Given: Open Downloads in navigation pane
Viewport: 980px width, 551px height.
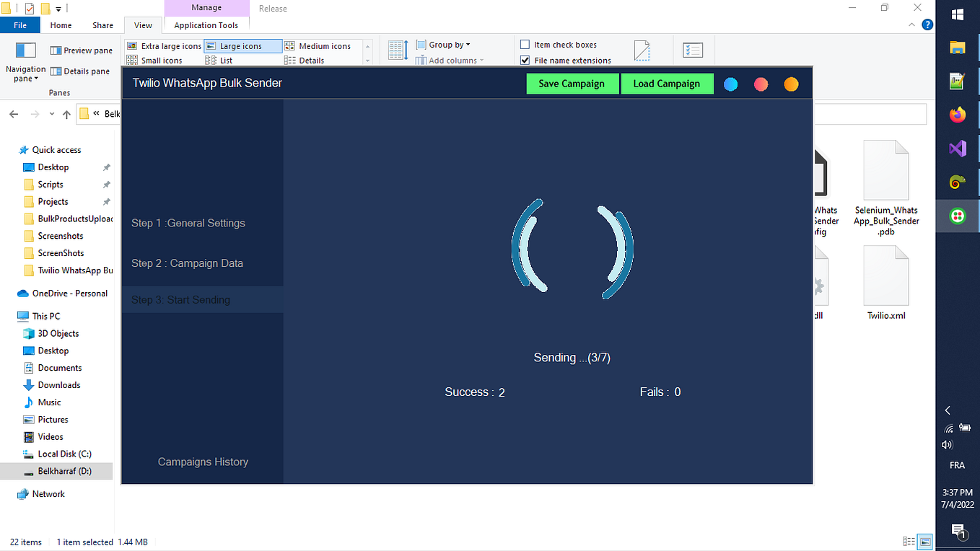Looking at the screenshot, I should (x=52, y=385).
